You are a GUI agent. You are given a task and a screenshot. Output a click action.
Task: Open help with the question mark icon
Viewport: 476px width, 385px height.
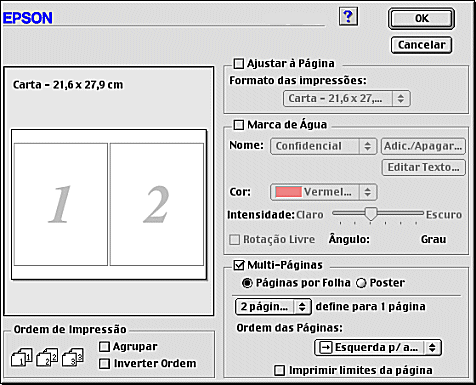click(348, 17)
